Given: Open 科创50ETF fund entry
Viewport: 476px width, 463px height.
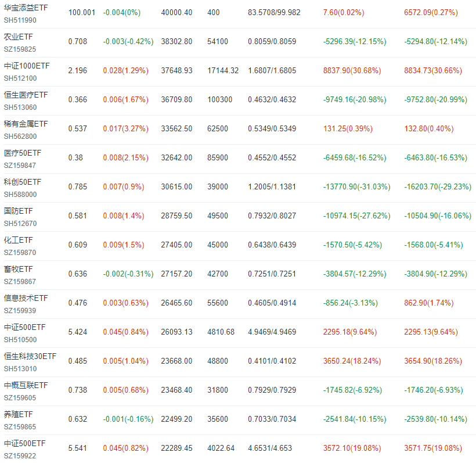Looking at the screenshot, I should pyautogui.click(x=23, y=182).
